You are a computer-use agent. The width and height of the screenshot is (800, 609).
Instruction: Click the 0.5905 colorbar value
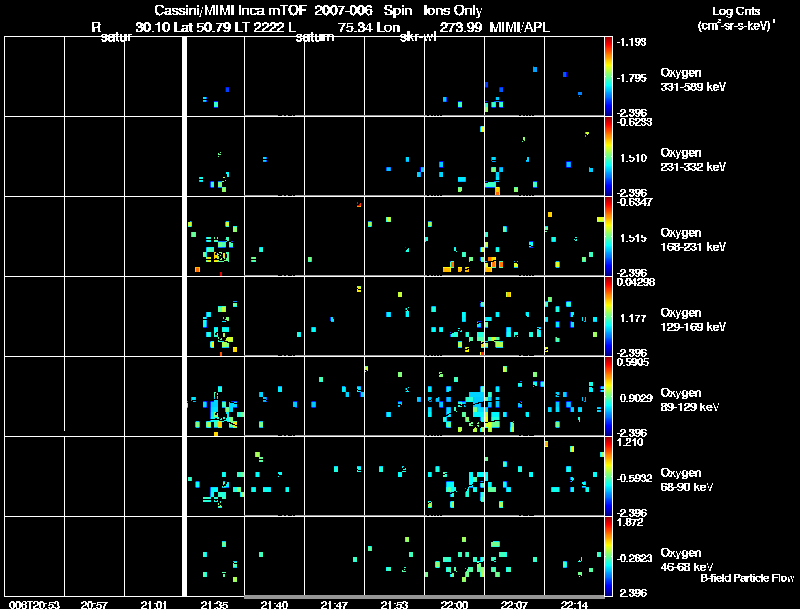click(633, 362)
